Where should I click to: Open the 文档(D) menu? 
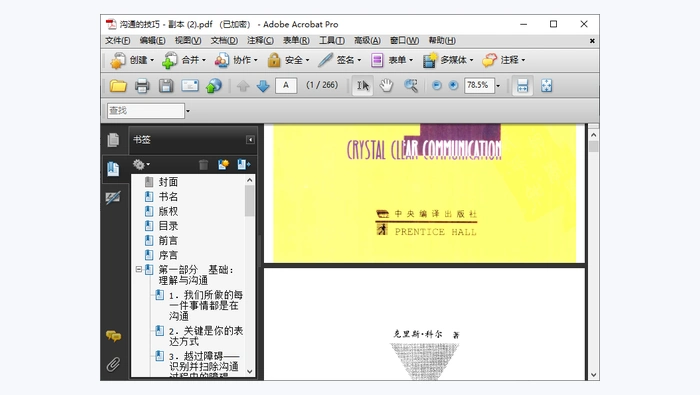tap(224, 41)
